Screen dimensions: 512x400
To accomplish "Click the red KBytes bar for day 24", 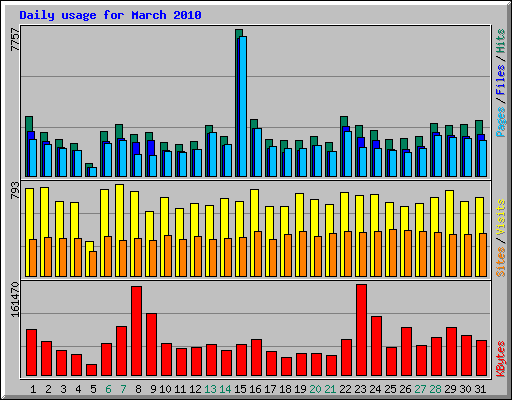I will (x=376, y=346).
